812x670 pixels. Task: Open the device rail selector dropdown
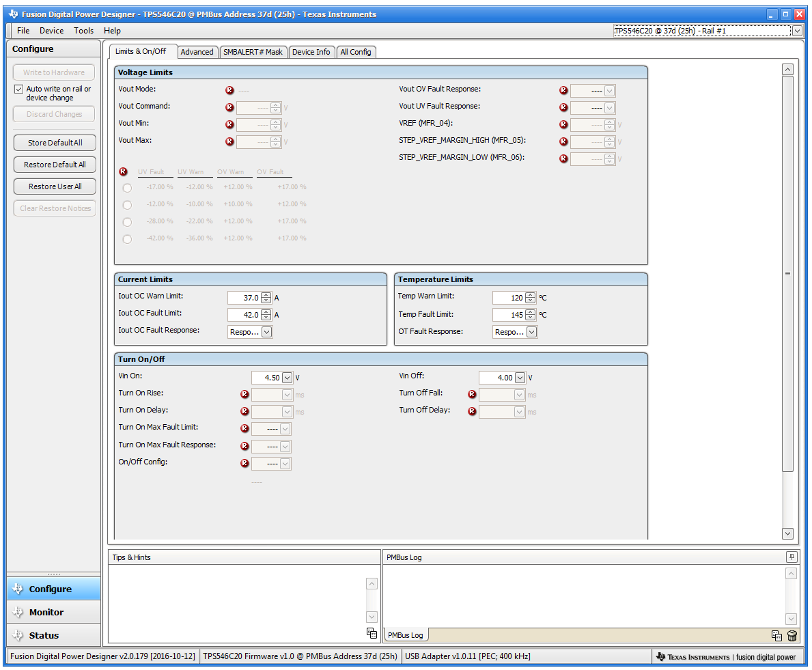click(x=797, y=31)
